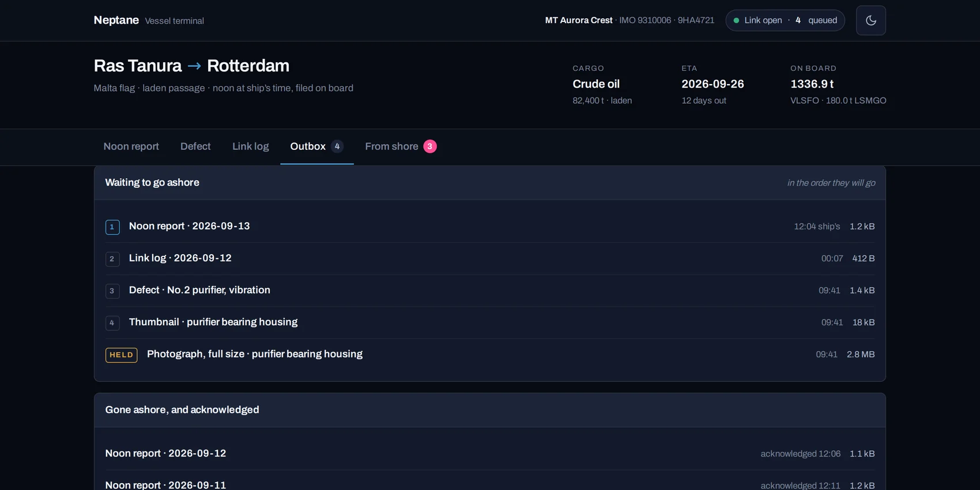This screenshot has width=980, height=490.
Task: Click the 12:04 ship's timestamp
Action: [x=817, y=227]
